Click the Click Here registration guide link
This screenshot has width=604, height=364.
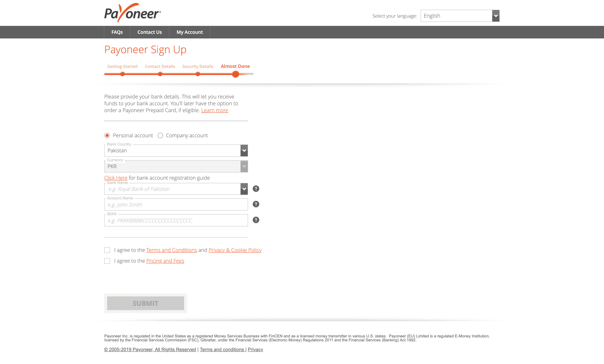(116, 178)
